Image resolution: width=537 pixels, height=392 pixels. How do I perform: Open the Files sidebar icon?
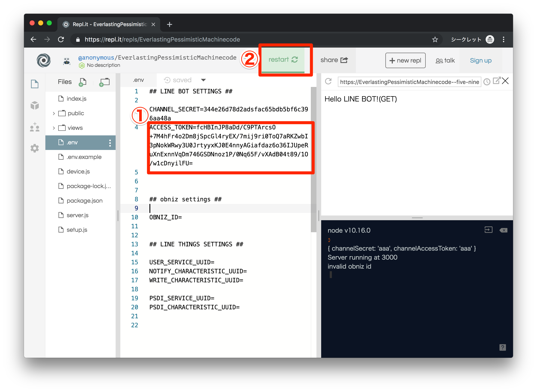[35, 84]
